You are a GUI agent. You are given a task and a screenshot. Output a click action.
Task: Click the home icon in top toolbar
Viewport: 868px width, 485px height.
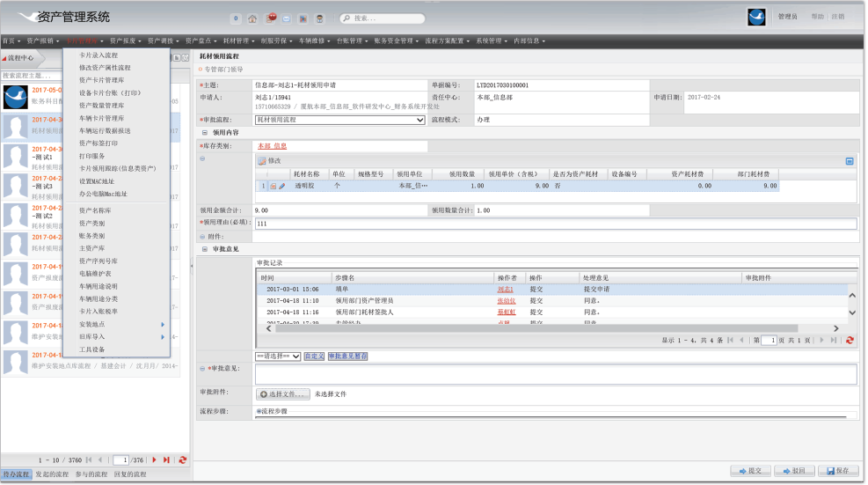(252, 18)
